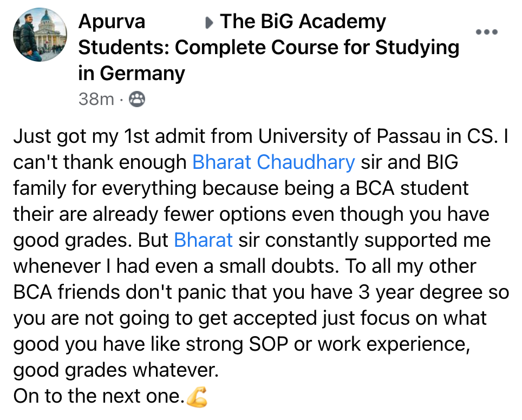Open the Bharat Chaudhary tagged profile

click(273, 162)
